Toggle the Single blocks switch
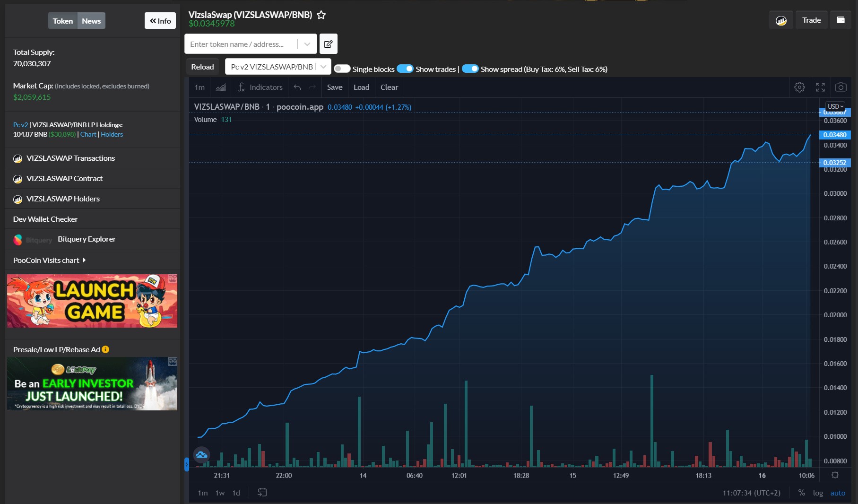The height and width of the screenshot is (504, 858). (x=342, y=69)
